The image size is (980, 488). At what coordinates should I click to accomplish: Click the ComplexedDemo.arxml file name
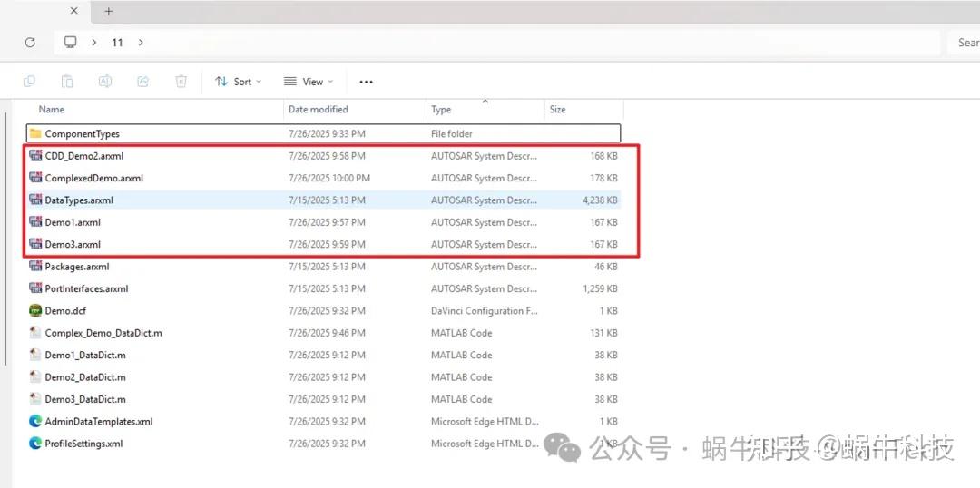93,178
